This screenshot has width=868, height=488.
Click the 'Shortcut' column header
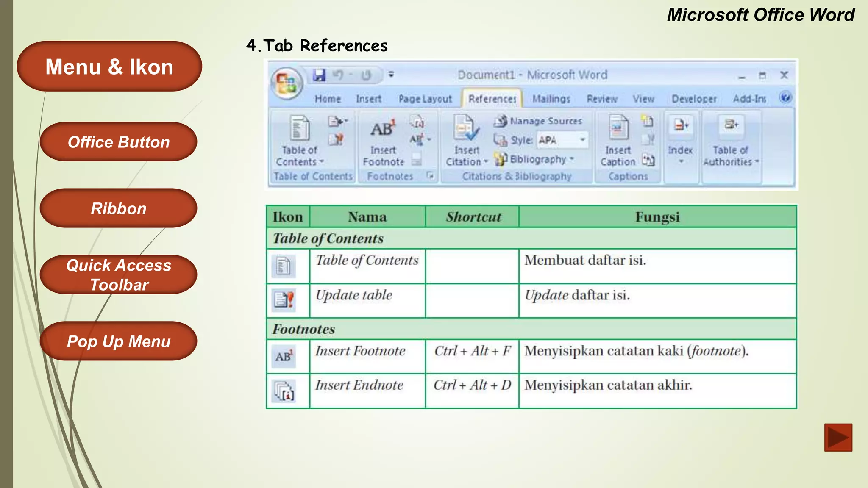[x=473, y=217]
